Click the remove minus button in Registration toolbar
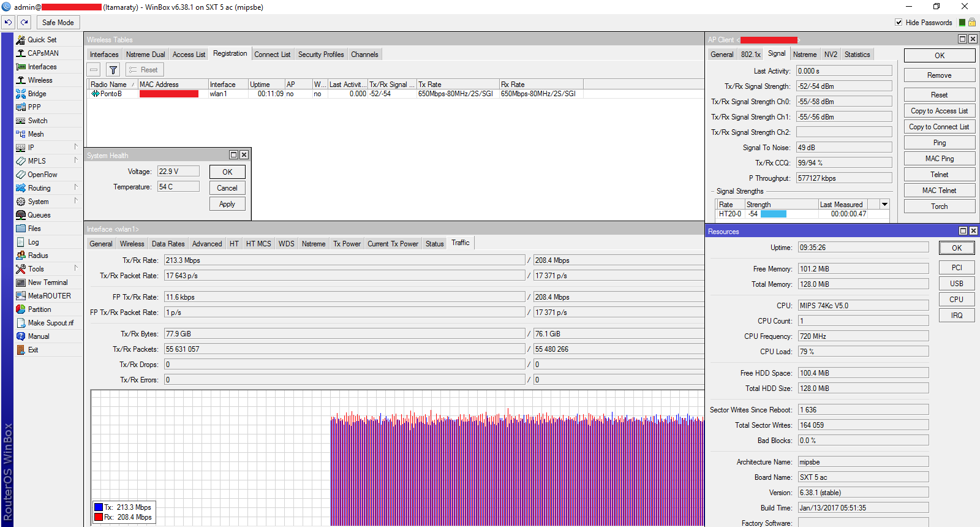The width and height of the screenshot is (980, 527). click(94, 70)
